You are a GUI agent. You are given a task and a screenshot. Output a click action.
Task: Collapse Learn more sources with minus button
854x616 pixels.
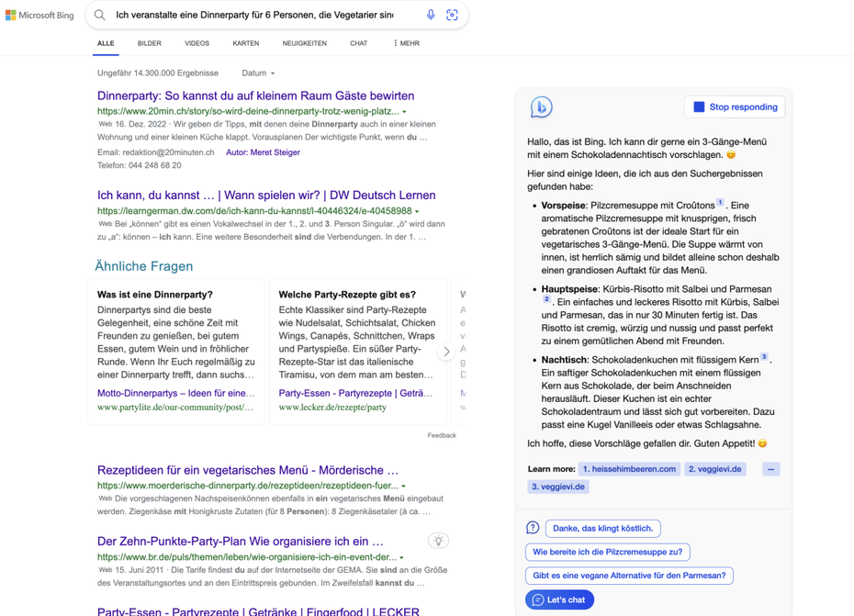click(x=770, y=469)
